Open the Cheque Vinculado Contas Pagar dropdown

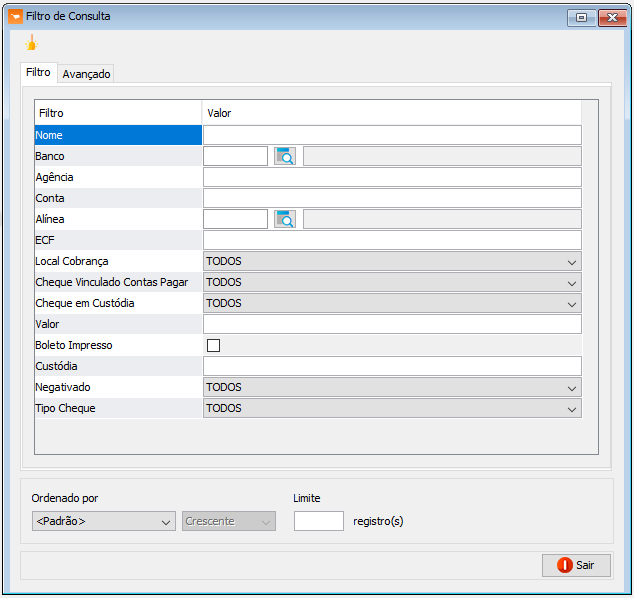click(571, 283)
